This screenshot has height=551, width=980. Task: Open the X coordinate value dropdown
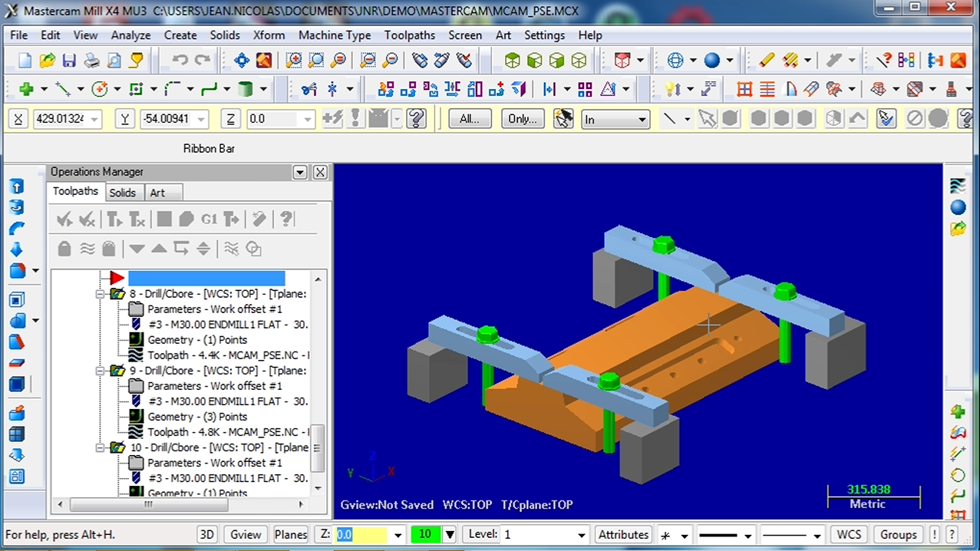[x=95, y=119]
